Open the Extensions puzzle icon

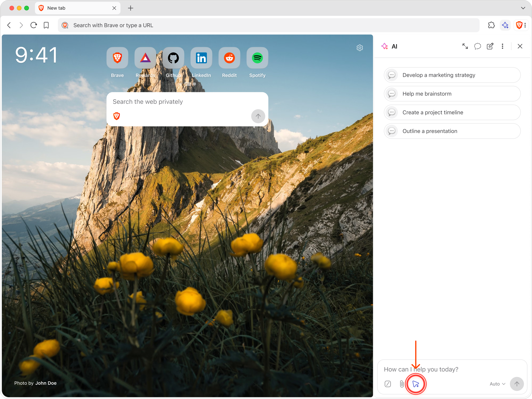[x=491, y=25]
